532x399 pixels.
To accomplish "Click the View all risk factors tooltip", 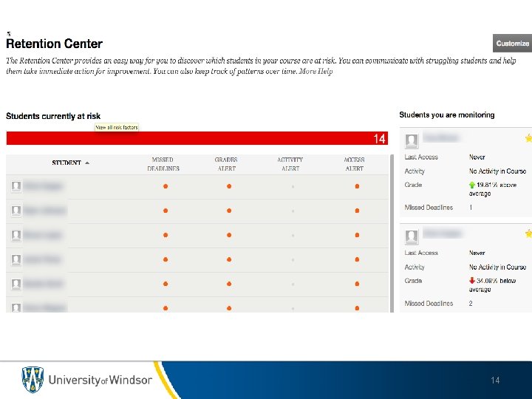I will click(117, 128).
